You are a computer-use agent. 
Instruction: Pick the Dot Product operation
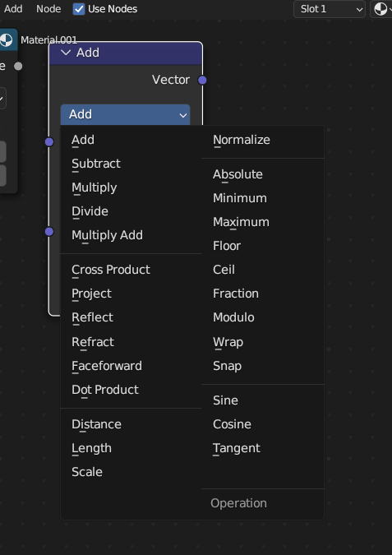(x=131, y=390)
